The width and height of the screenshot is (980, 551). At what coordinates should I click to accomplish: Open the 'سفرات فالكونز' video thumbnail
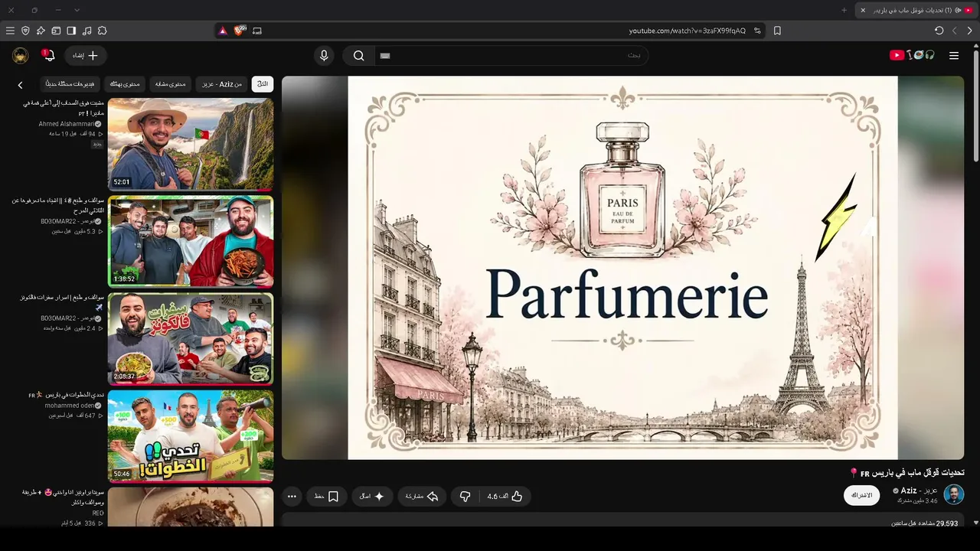191,338
